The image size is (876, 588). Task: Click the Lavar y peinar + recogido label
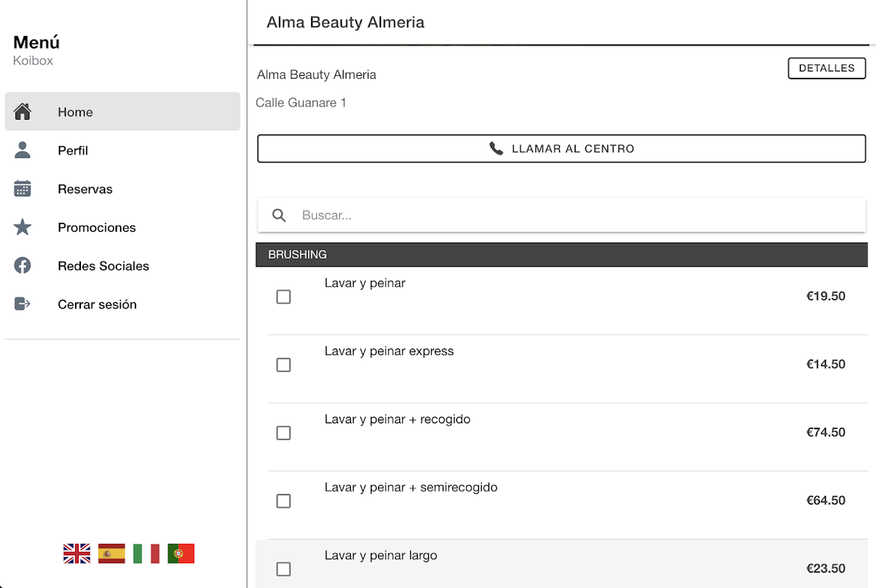point(398,420)
